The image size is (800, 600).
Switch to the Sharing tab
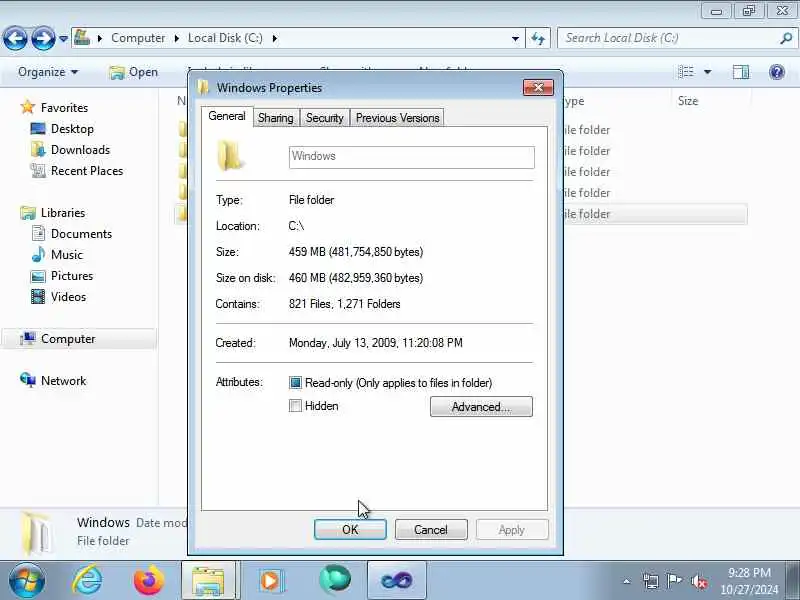pos(276,118)
